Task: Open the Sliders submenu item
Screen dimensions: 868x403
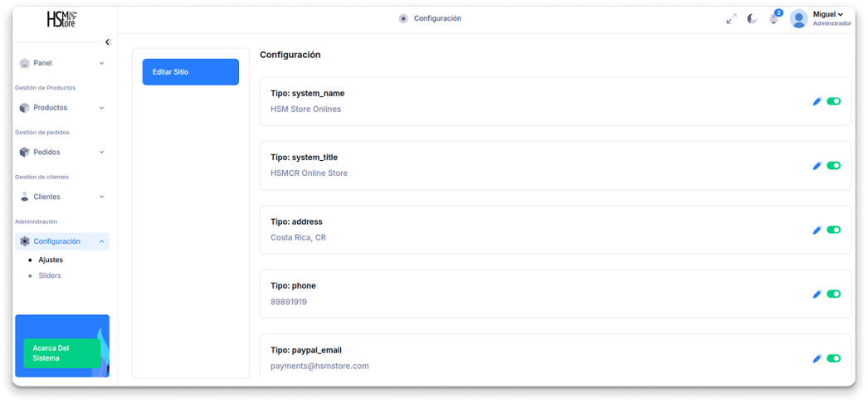Action: point(50,275)
